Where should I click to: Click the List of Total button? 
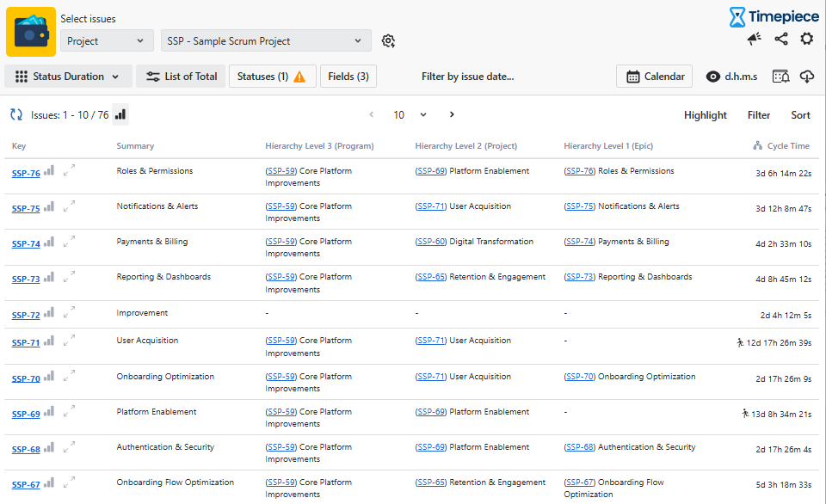(x=181, y=77)
